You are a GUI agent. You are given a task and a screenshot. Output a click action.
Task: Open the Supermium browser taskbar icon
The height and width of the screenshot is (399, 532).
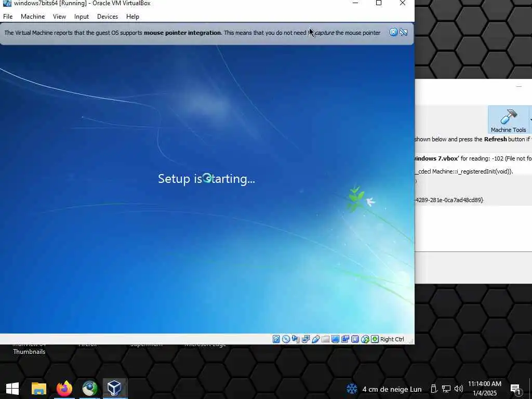(89, 389)
